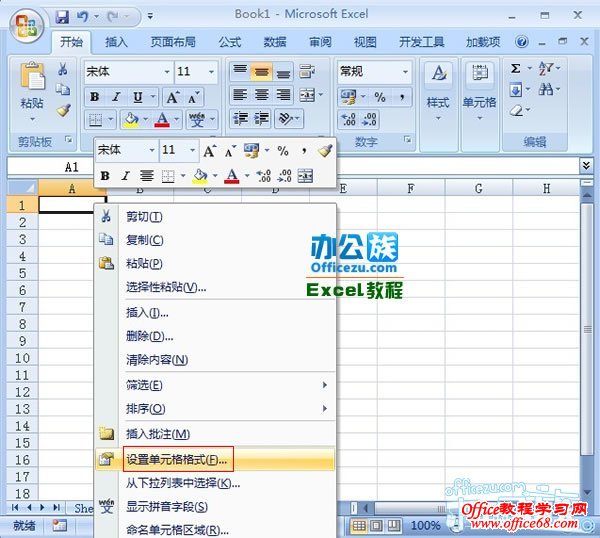
Task: Increase font size in the ribbon
Action: point(173,97)
